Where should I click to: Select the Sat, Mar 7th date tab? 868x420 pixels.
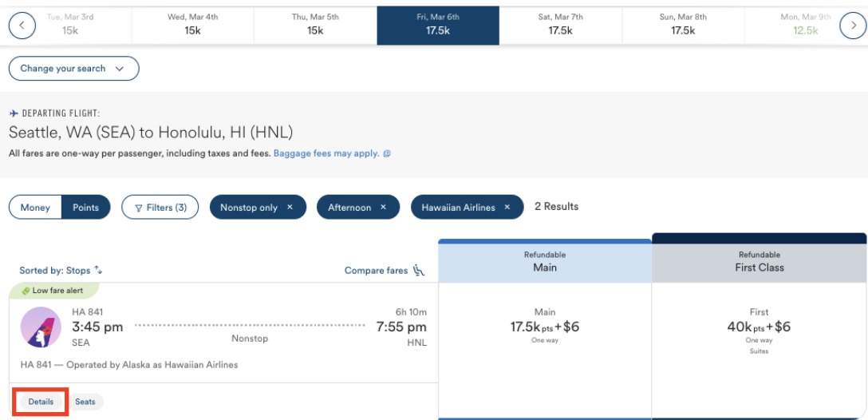[x=560, y=26]
